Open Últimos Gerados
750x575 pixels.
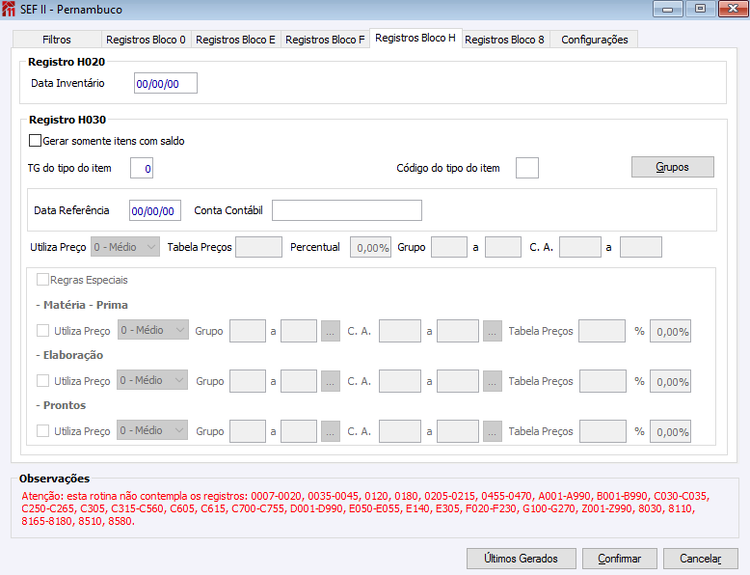point(521,558)
